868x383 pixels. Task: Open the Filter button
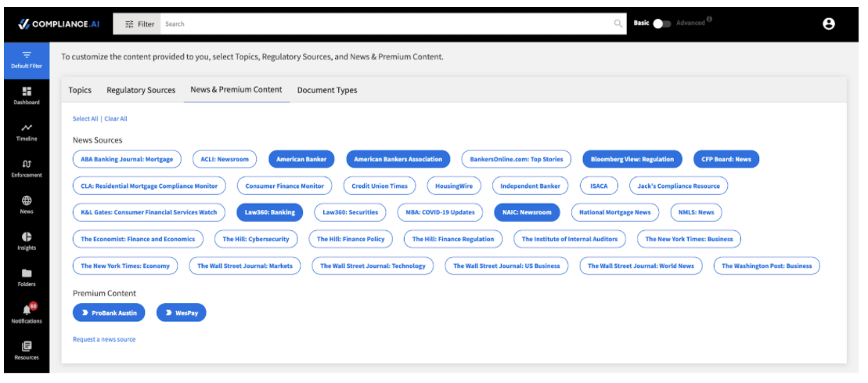click(x=137, y=23)
